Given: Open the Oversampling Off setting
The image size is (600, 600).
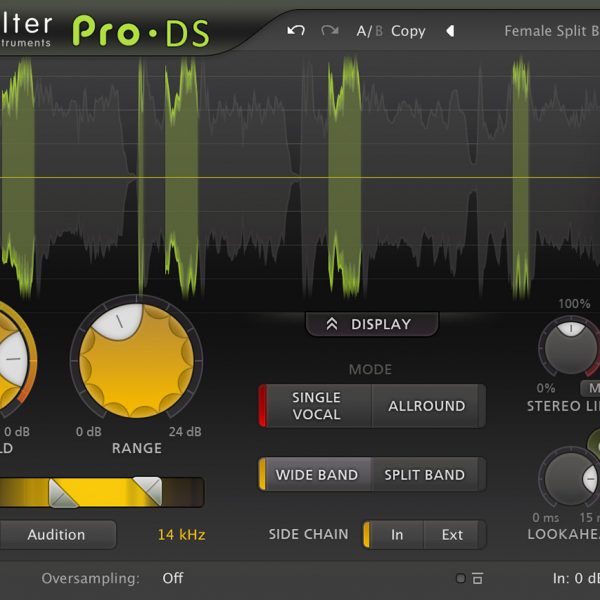Looking at the screenshot, I should (173, 578).
